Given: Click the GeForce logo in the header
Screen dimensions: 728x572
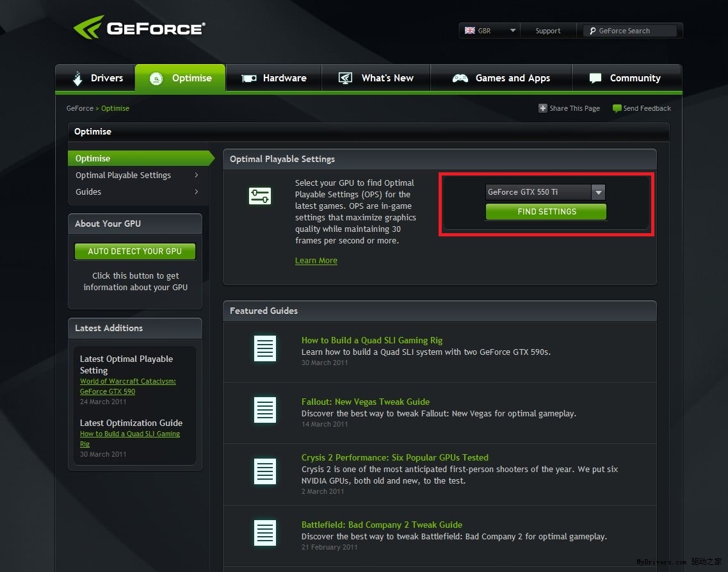Looking at the screenshot, I should (139, 29).
